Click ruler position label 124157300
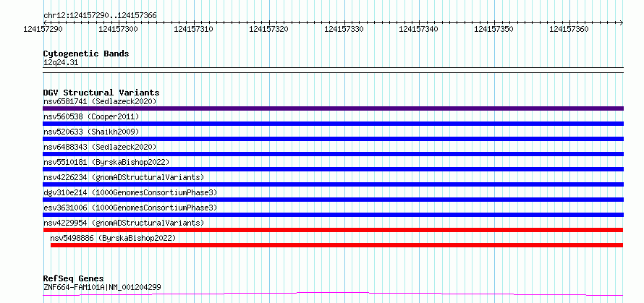Image resolution: width=644 pixels, height=303 pixels. coord(118,29)
